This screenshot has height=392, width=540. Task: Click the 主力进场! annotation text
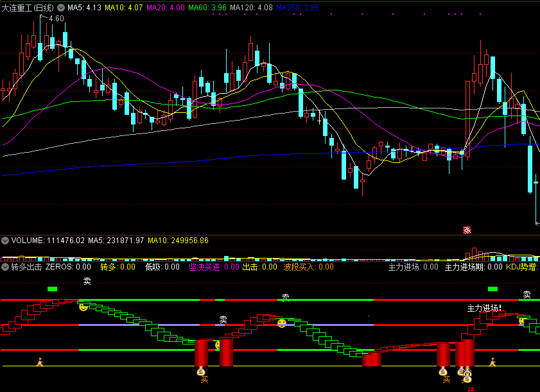484,308
